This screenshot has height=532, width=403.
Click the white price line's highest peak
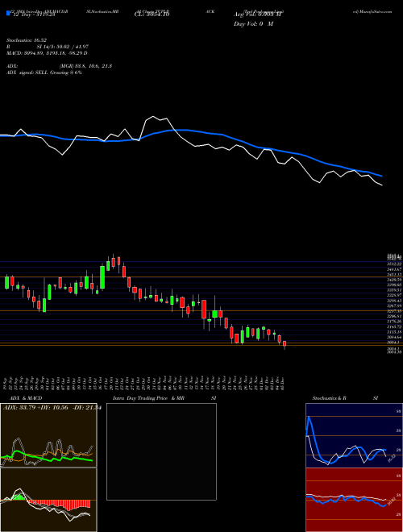[152, 116]
